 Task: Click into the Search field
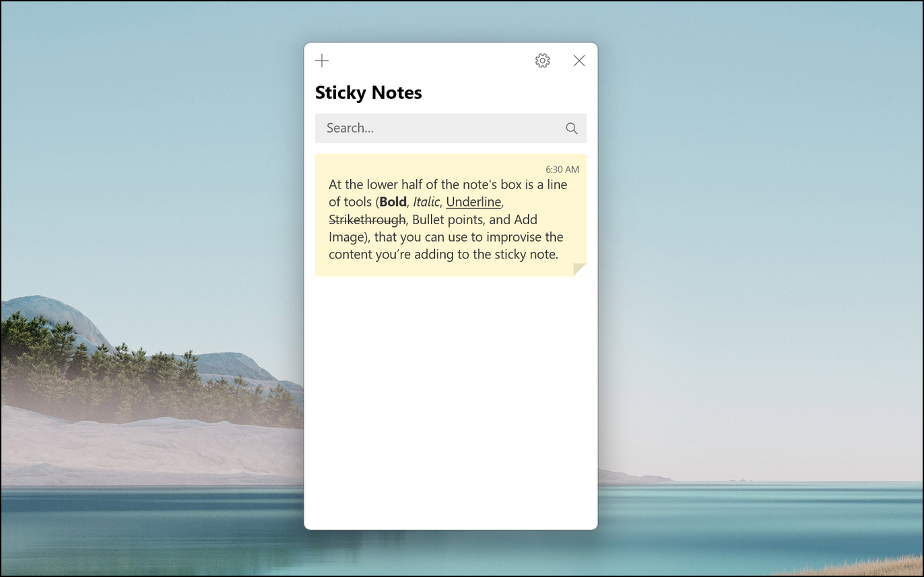tap(451, 128)
